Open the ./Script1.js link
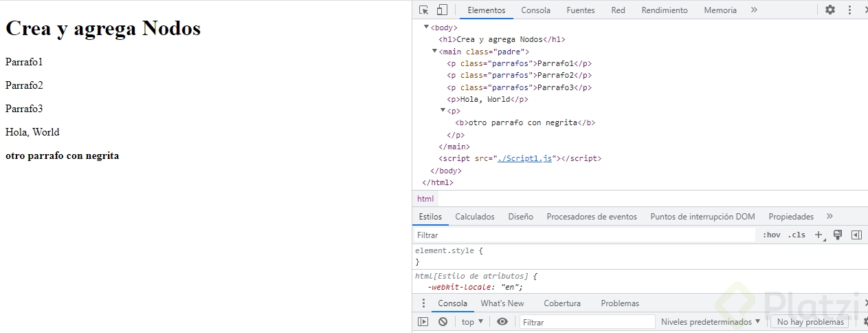The height and width of the screenshot is (333, 868). [525, 158]
